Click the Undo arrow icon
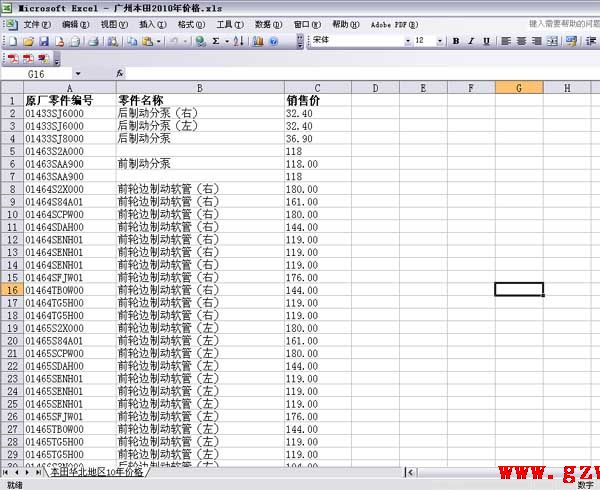Screen dimensions: 600x490 tap(173, 41)
